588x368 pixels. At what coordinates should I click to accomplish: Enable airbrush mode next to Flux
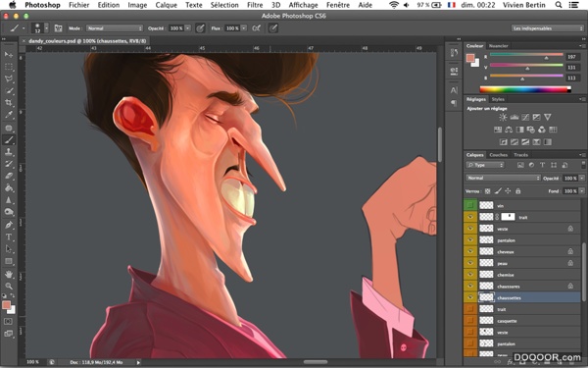(256, 28)
